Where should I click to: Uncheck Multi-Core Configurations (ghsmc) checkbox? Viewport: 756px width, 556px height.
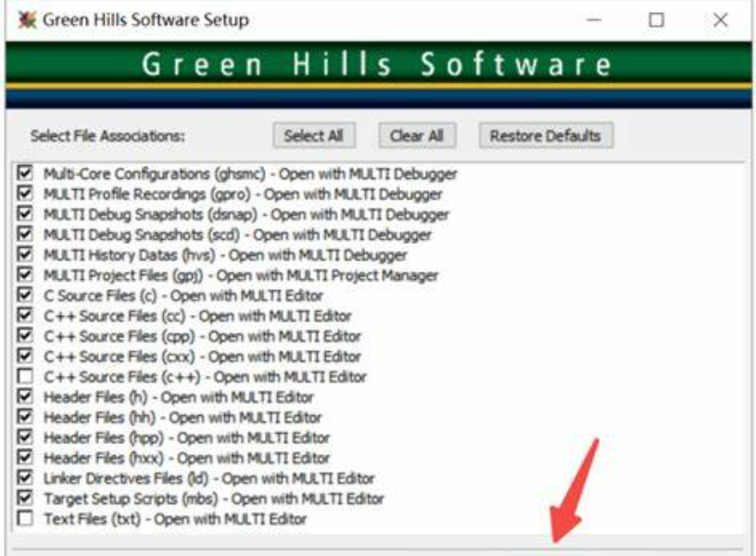[25, 173]
